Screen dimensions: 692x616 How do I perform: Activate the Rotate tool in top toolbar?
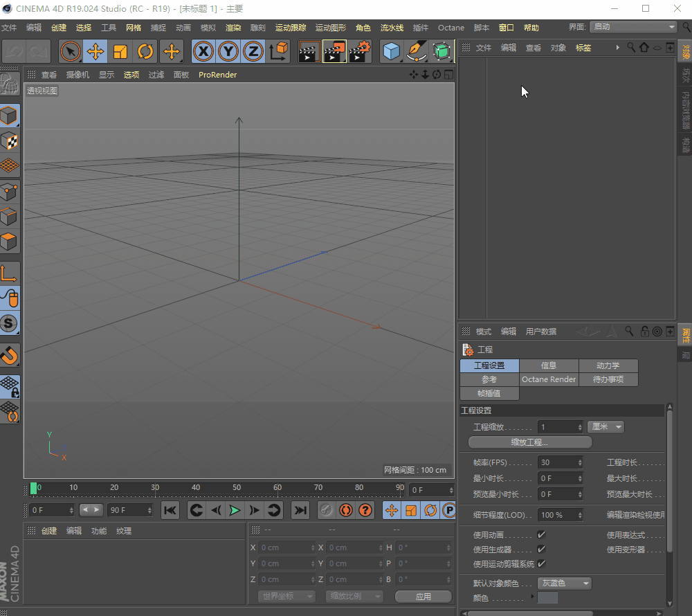point(145,52)
